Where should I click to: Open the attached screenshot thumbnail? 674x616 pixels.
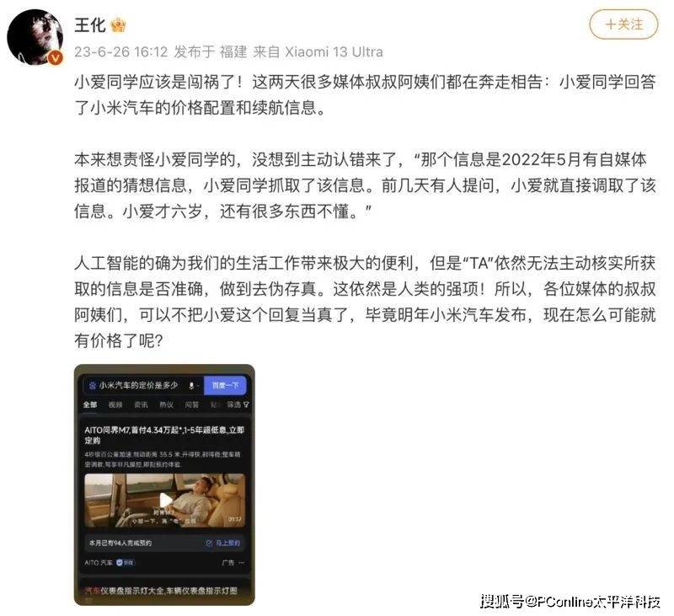(164, 485)
